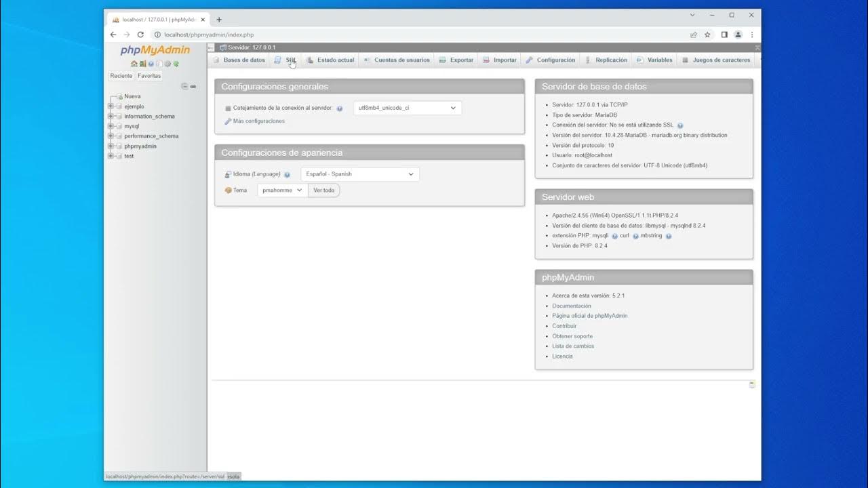Open Idioma language dropdown
Image resolution: width=868 pixels, height=488 pixels.
(360, 174)
